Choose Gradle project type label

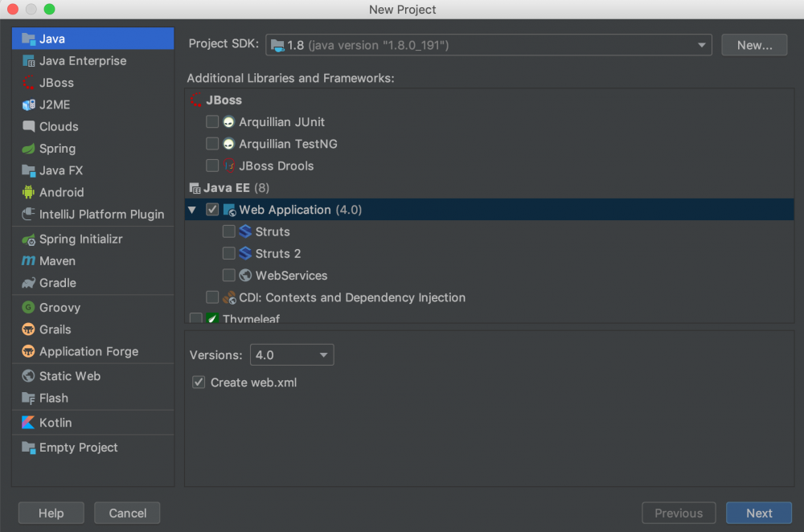58,283
